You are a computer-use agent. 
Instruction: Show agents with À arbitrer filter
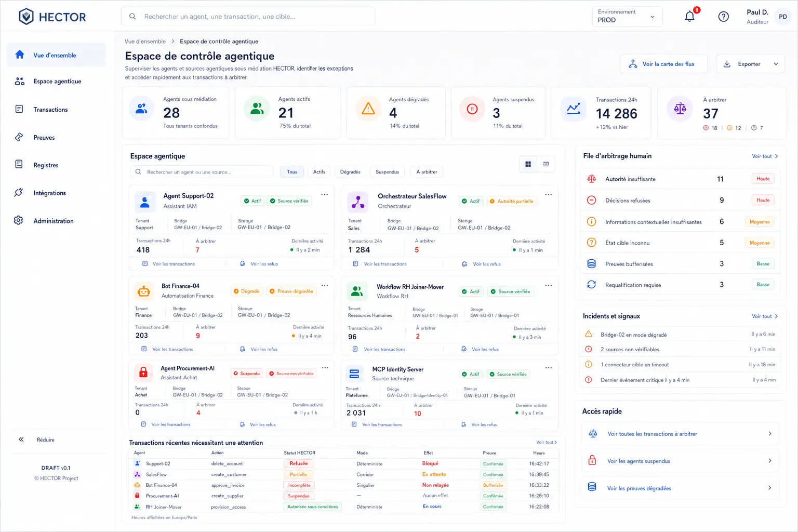click(427, 172)
